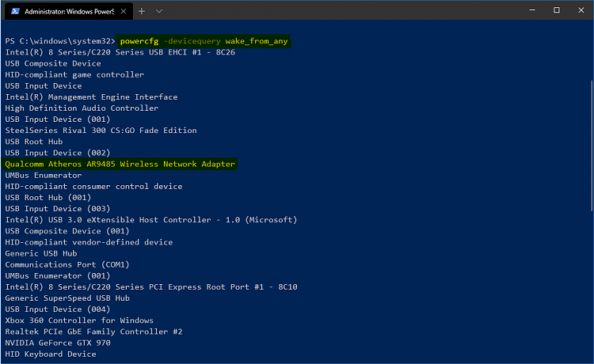The width and height of the screenshot is (594, 364).
Task: Minimize the Windows Terminal window
Action: click(532, 10)
